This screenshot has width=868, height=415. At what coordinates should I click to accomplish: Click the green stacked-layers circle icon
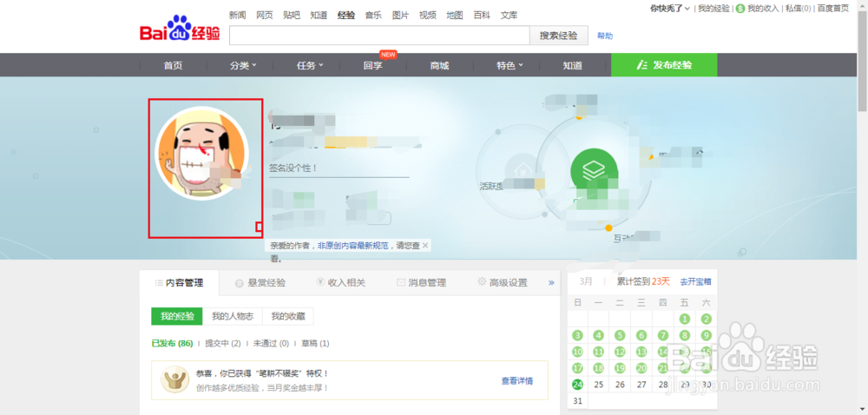[594, 170]
